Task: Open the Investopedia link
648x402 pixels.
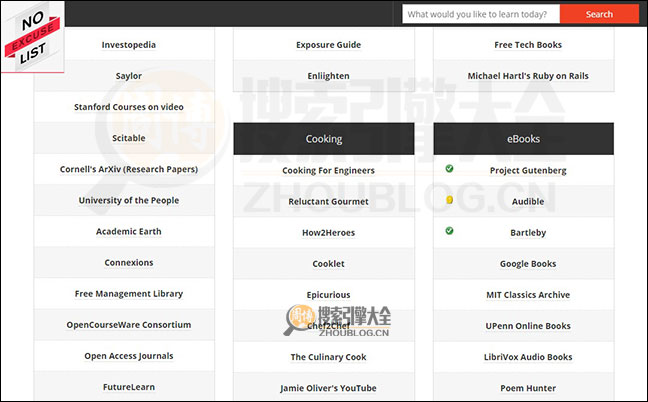Action: click(129, 45)
